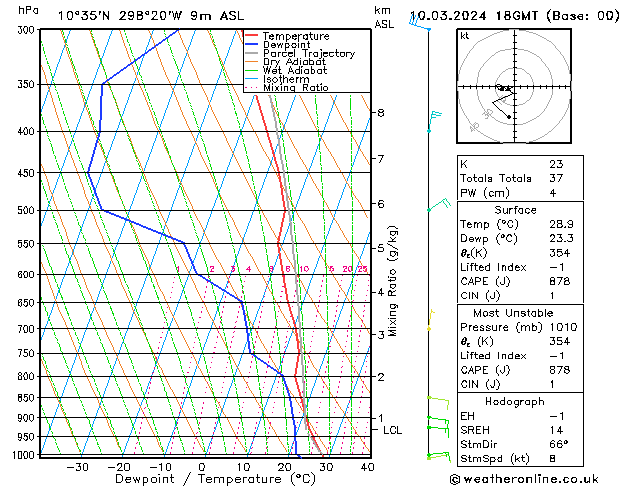The height and width of the screenshot is (486, 629).
Task: Click the weatheronline.co.uk copyright text
Action: (524, 479)
